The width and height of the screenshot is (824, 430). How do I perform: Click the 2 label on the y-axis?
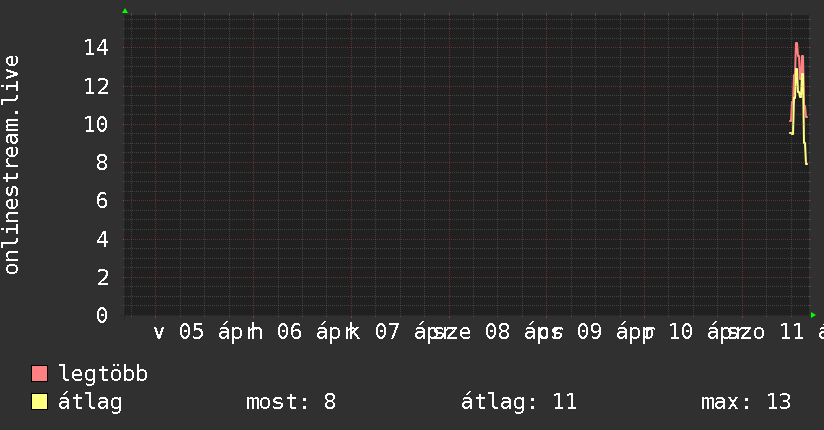101,277
